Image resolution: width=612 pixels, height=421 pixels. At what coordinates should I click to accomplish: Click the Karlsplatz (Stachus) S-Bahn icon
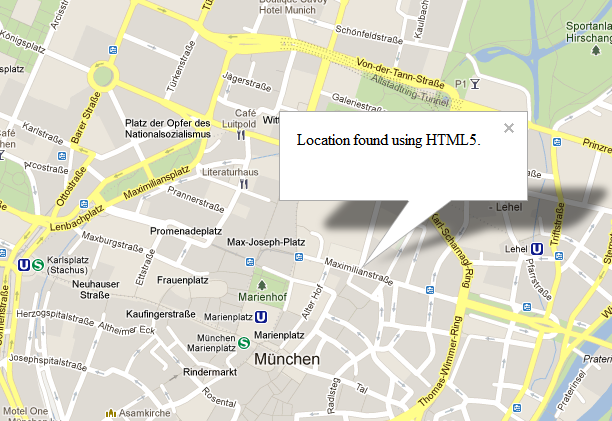coord(38,265)
